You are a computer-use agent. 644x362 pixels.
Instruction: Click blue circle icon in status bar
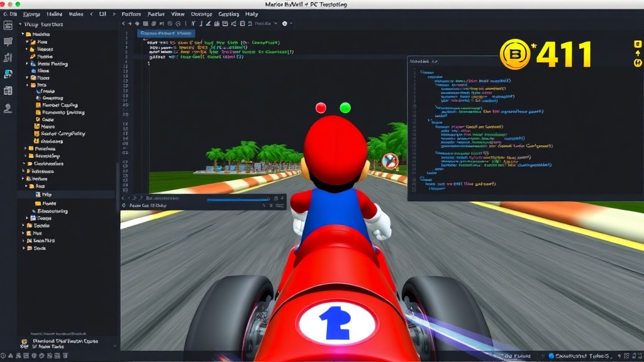pyautogui.click(x=551, y=356)
